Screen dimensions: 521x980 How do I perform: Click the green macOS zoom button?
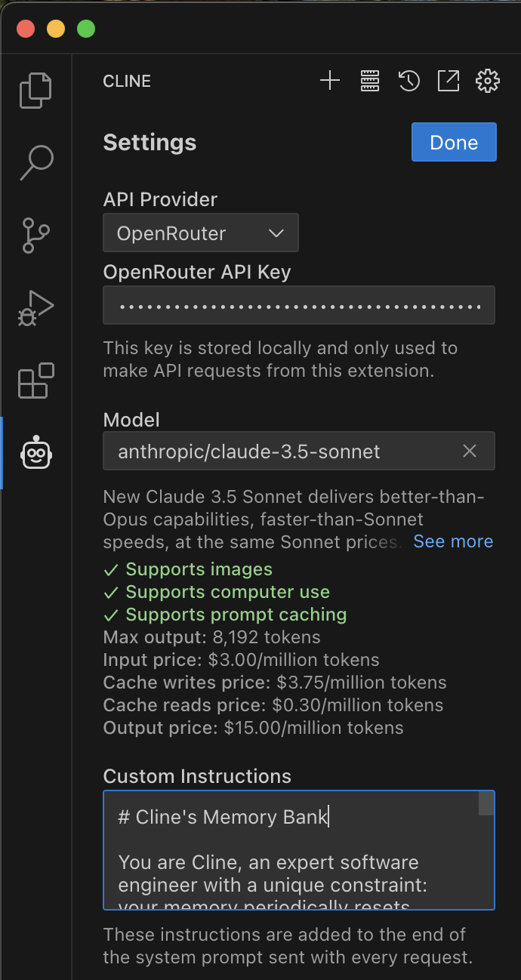pyautogui.click(x=86, y=29)
